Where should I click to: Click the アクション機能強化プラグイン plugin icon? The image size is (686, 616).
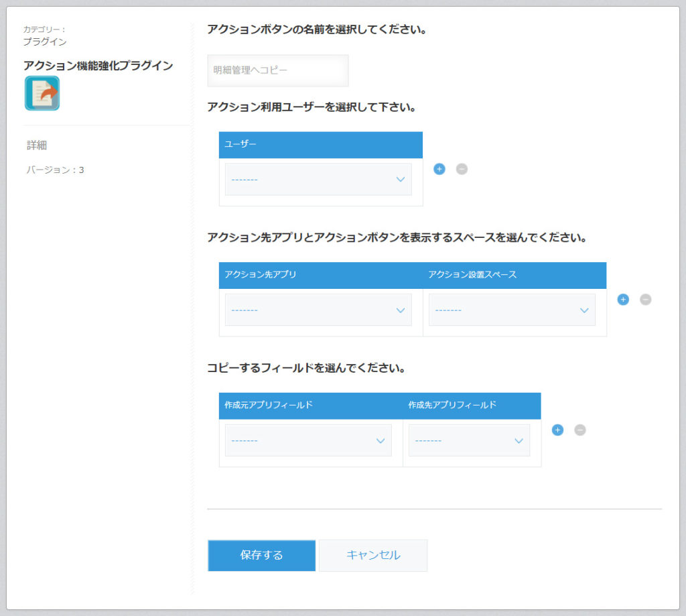point(42,93)
